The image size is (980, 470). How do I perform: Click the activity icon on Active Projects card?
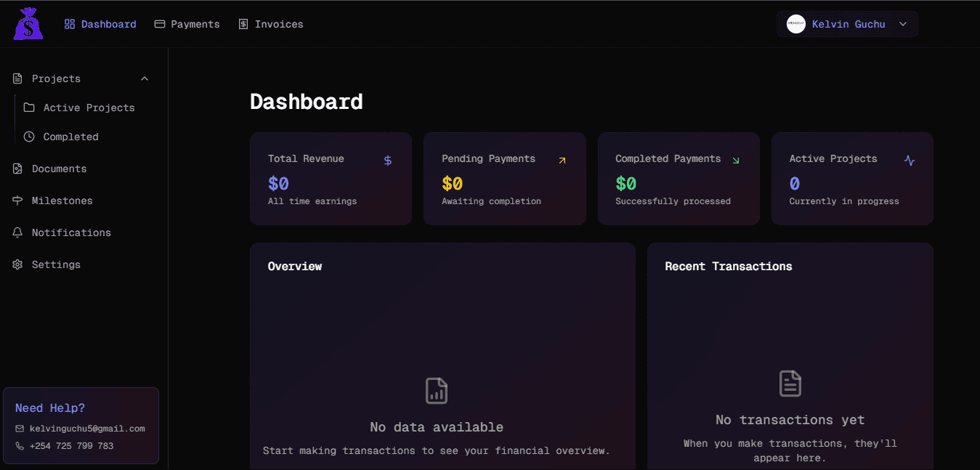tap(909, 160)
